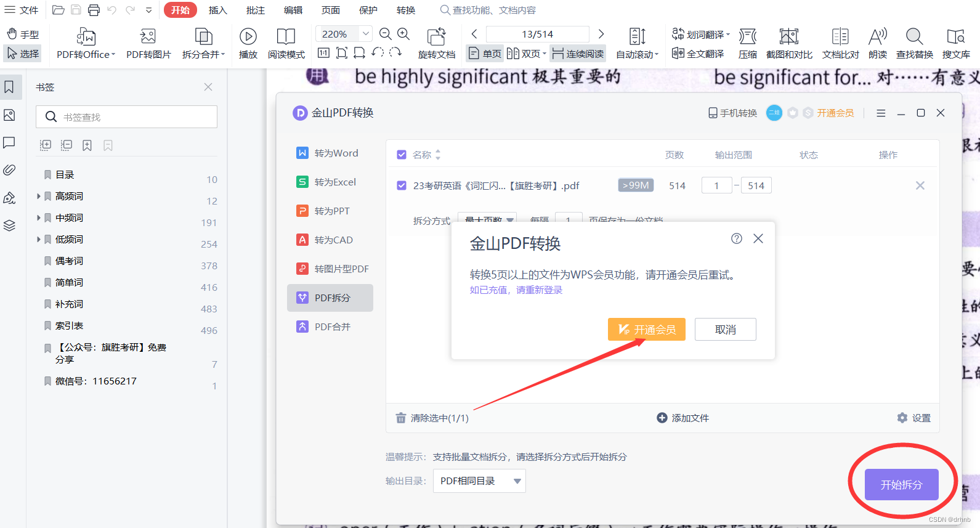
Task: Open screenshot and compare tool
Action: [x=789, y=44]
